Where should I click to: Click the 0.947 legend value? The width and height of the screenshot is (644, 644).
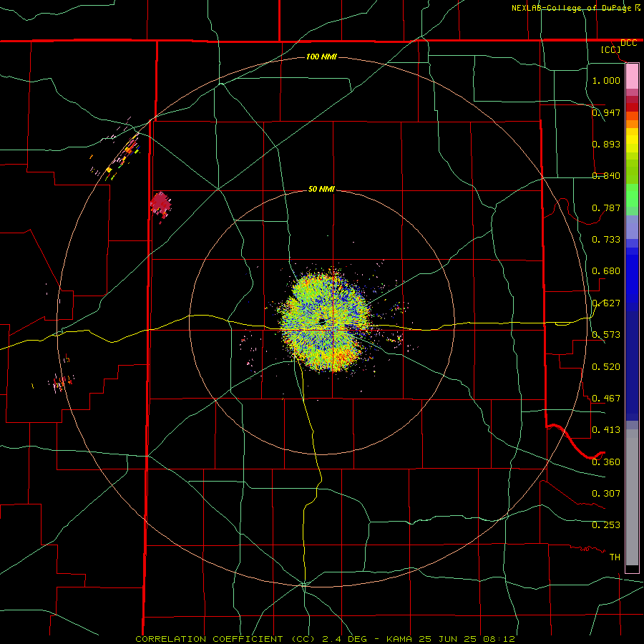[x=606, y=112]
